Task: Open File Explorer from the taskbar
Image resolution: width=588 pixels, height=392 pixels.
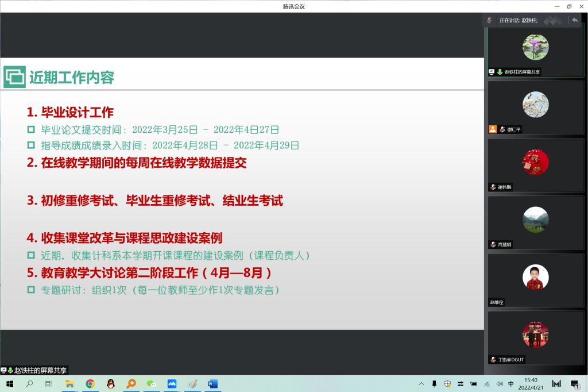Action: (x=69, y=384)
